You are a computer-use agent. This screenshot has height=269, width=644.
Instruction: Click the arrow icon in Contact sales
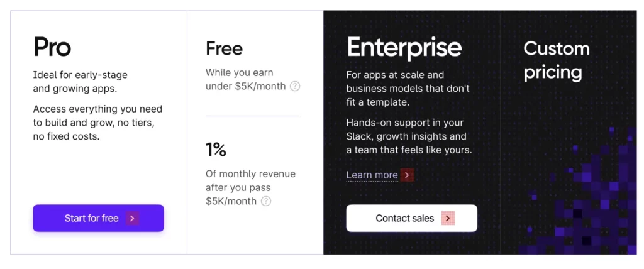click(448, 218)
